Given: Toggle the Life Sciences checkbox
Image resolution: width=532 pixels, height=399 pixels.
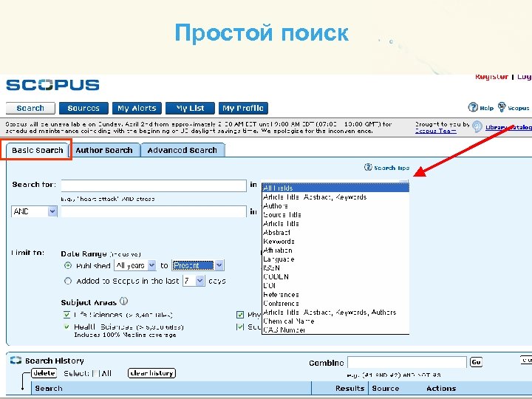Looking at the screenshot, I should [66, 315].
